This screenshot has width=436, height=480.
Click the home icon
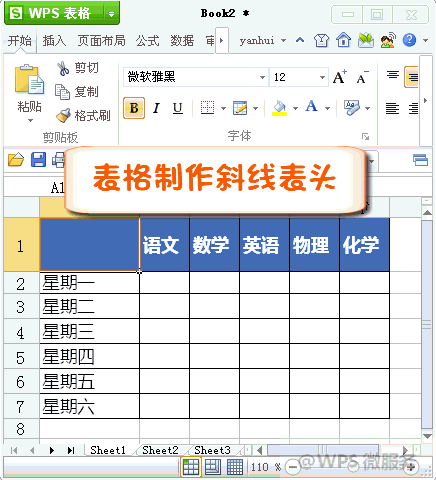(343, 40)
